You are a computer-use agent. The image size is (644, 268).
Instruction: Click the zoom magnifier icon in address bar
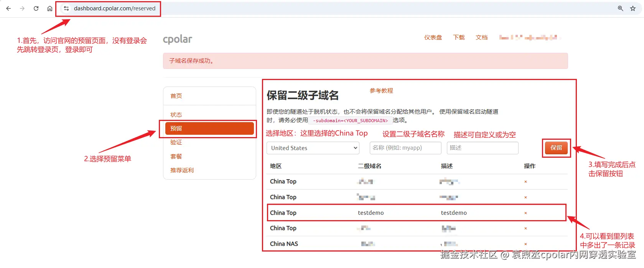click(x=620, y=8)
